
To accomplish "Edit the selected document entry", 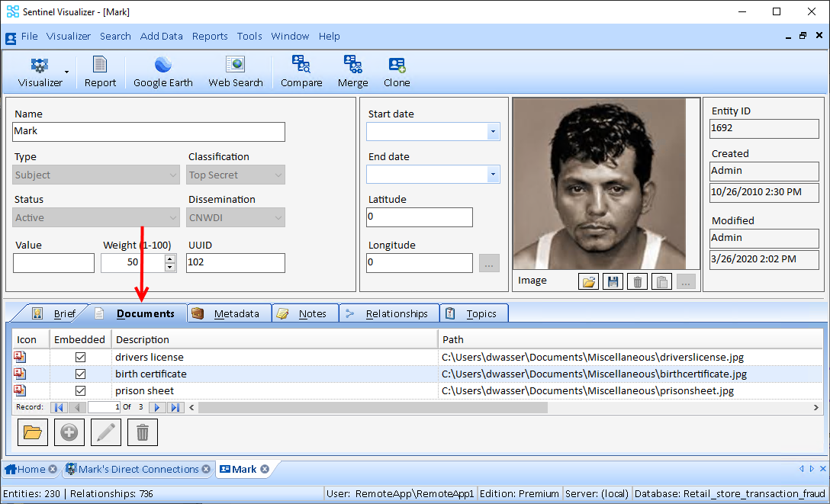I will click(x=106, y=432).
